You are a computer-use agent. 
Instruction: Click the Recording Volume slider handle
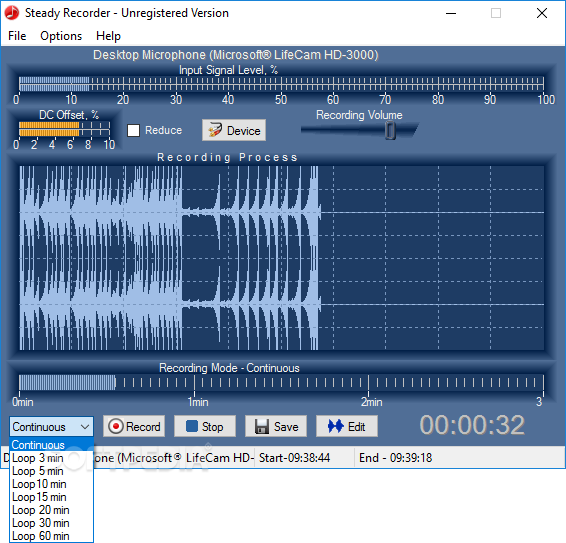pyautogui.click(x=390, y=130)
